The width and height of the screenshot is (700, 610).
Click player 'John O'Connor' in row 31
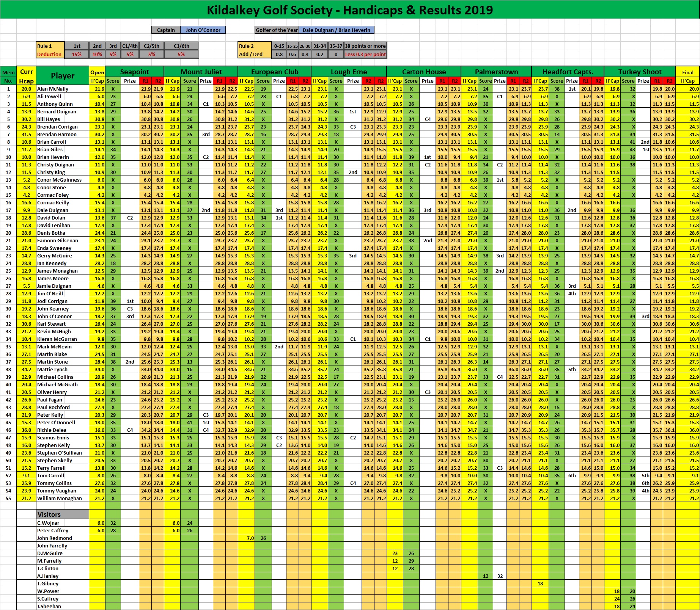(x=63, y=316)
